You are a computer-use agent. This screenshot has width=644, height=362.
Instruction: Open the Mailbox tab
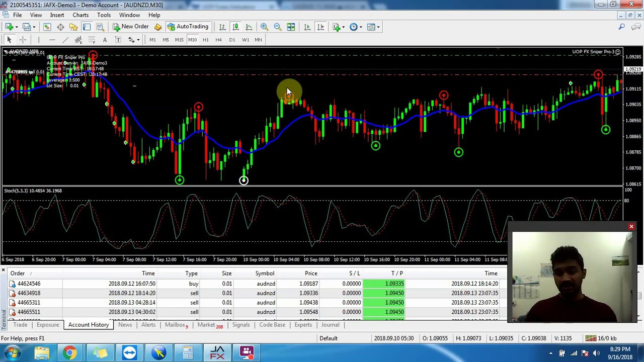[176, 325]
